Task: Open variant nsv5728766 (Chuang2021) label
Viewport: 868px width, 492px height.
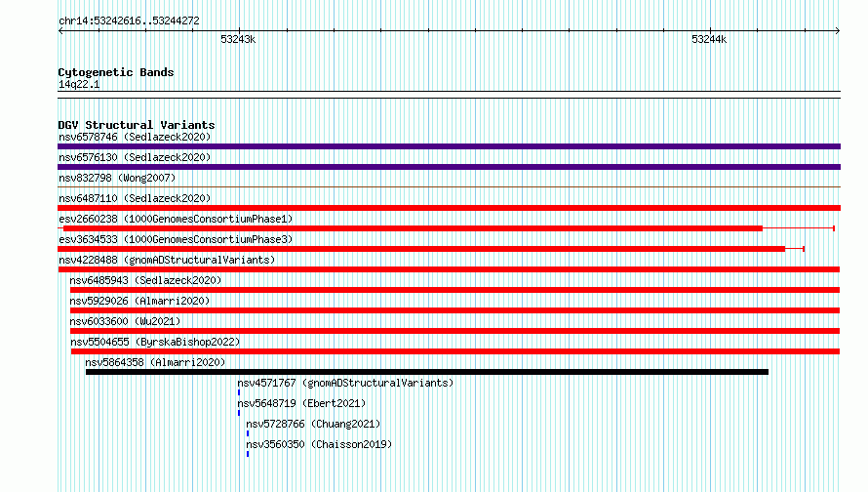Action: click(x=313, y=424)
